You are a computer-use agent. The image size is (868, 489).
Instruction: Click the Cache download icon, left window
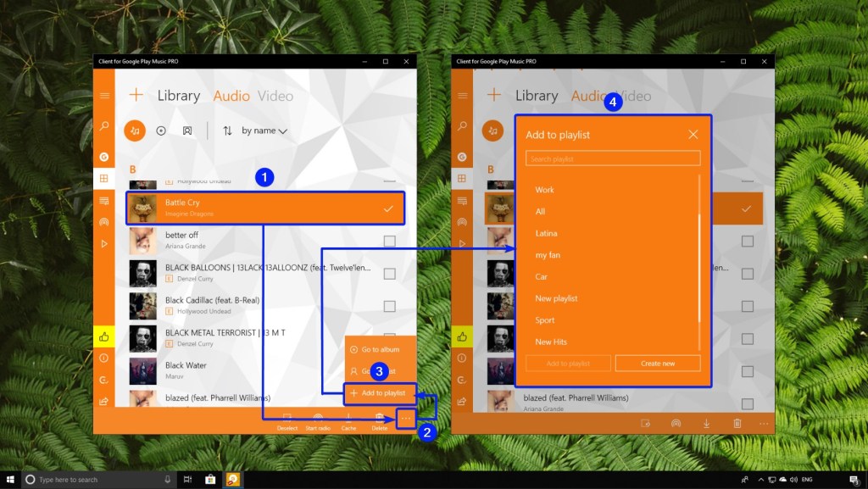[x=348, y=421]
